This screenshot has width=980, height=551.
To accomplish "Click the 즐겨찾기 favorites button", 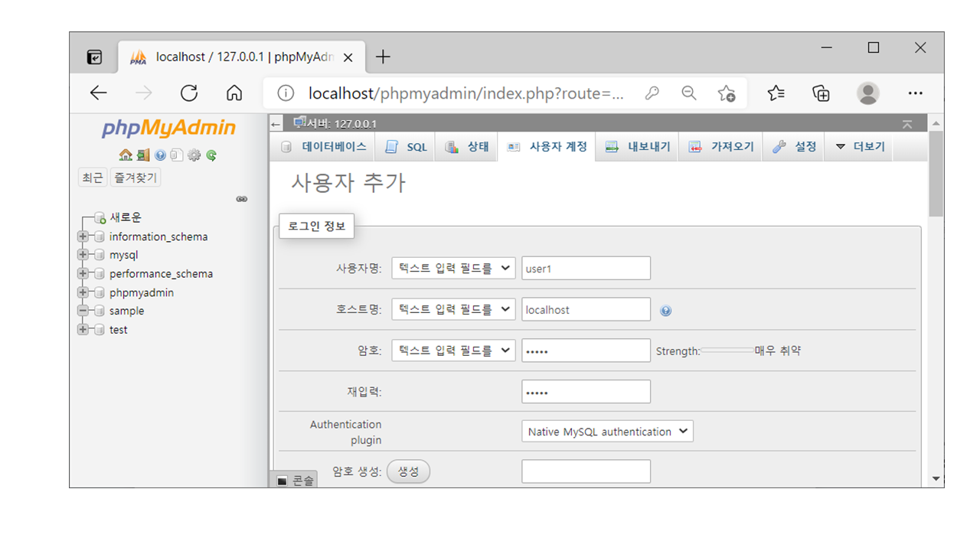I will tap(136, 178).
